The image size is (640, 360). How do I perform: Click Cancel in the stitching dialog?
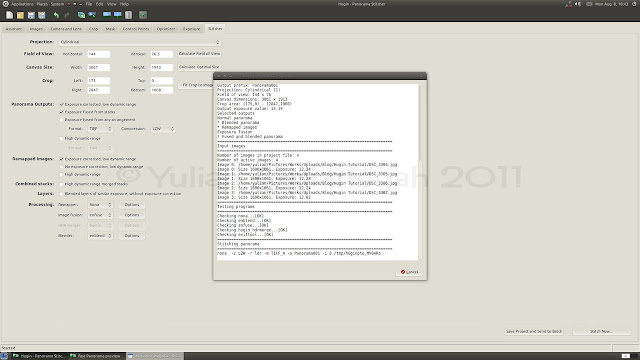click(x=409, y=272)
